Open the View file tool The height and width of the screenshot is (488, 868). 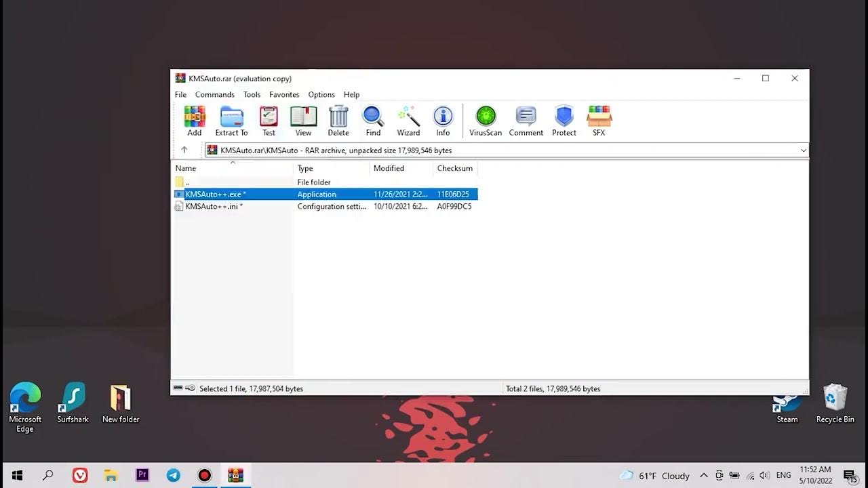coord(304,121)
